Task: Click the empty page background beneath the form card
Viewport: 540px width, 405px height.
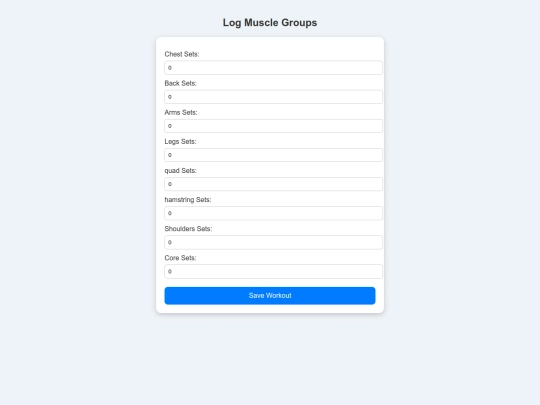Action: click(270, 358)
